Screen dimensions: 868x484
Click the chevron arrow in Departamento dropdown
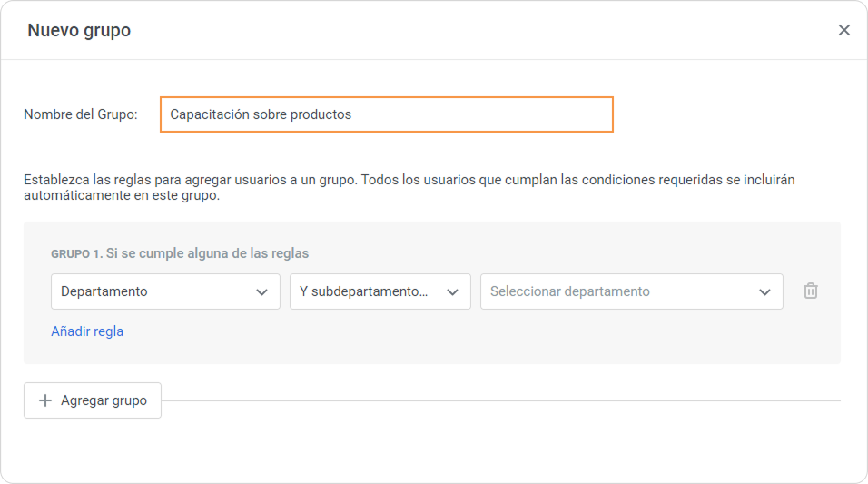tap(261, 292)
